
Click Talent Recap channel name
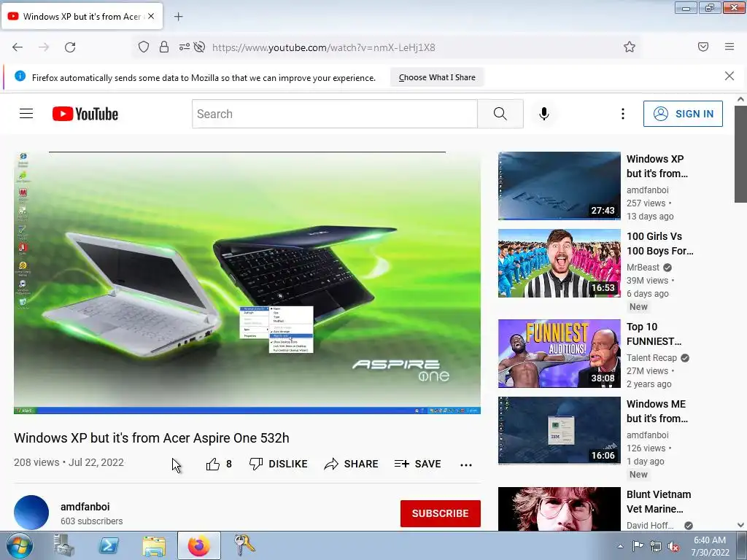651,357
